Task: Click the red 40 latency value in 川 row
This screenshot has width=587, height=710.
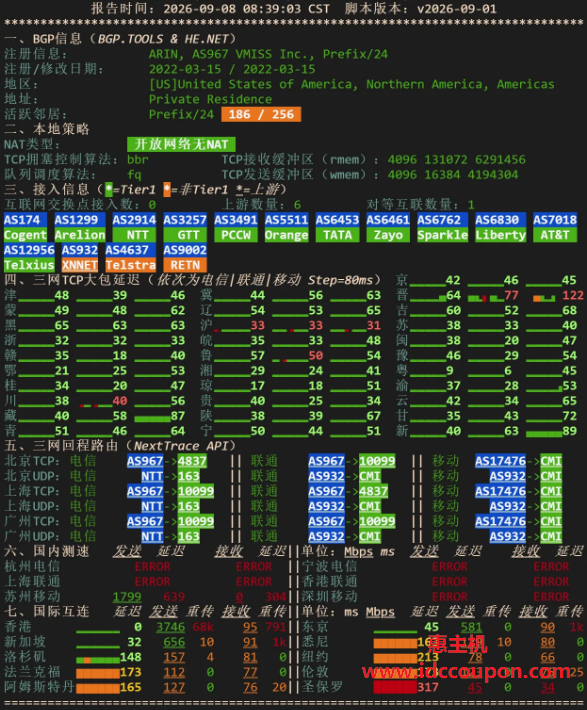Action: tap(120, 401)
